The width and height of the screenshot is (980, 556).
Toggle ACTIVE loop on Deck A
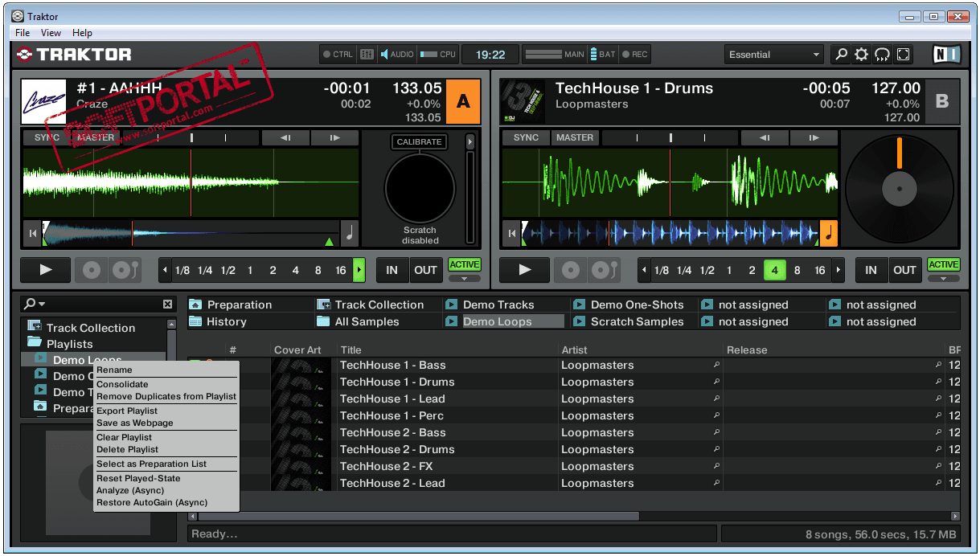coord(464,265)
